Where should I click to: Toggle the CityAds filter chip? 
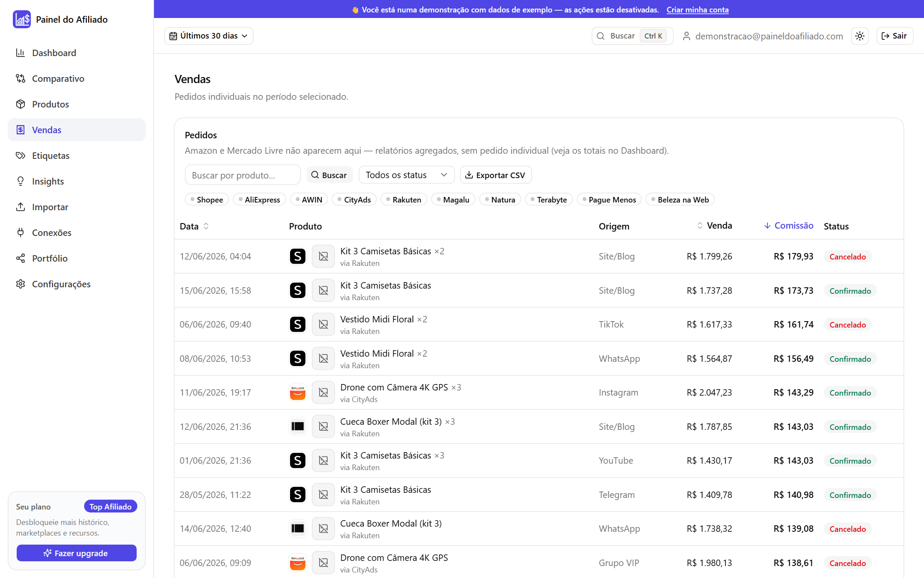click(x=354, y=200)
